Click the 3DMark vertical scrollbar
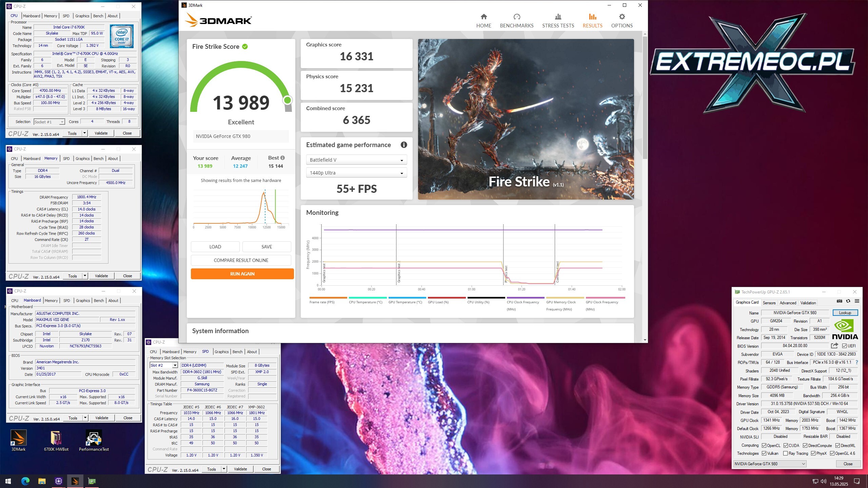This screenshot has height=488, width=868. coord(645,98)
